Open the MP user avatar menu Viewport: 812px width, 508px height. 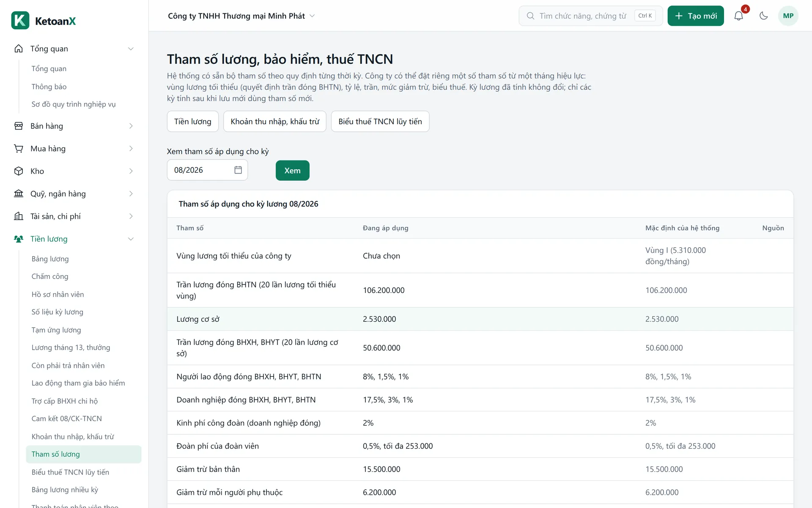coord(788,16)
